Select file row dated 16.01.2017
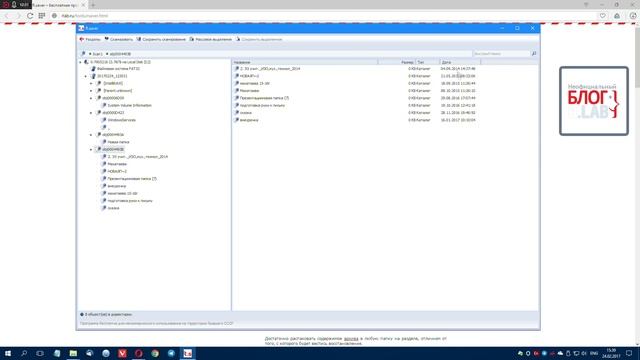The image size is (640, 360). coord(355,120)
